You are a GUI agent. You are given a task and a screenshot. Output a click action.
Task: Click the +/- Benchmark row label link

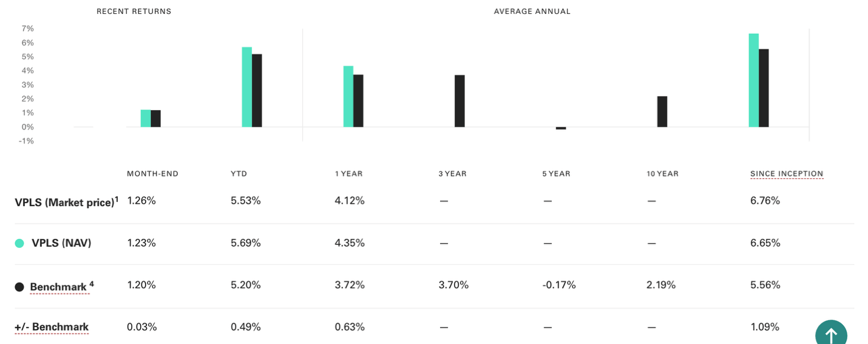pos(52,327)
